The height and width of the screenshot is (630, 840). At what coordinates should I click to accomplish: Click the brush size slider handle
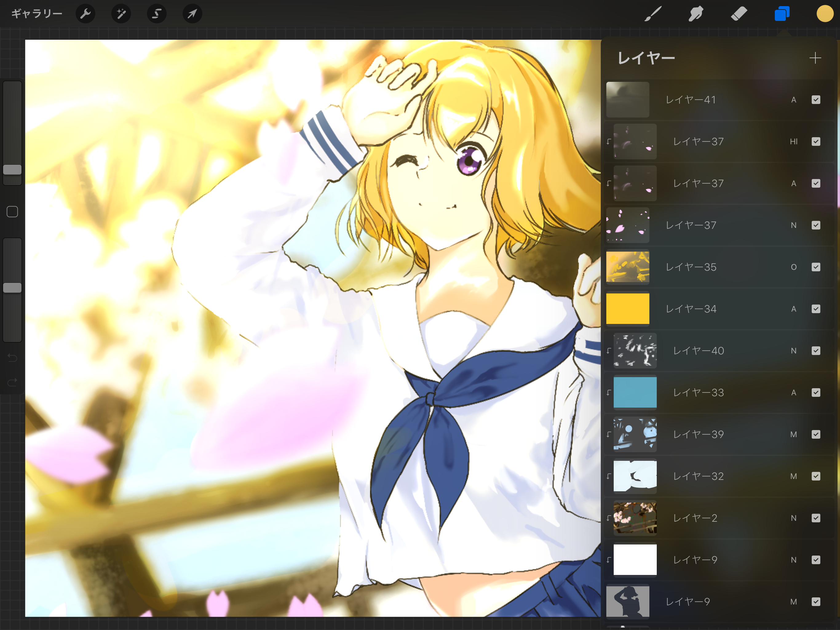coord(12,170)
